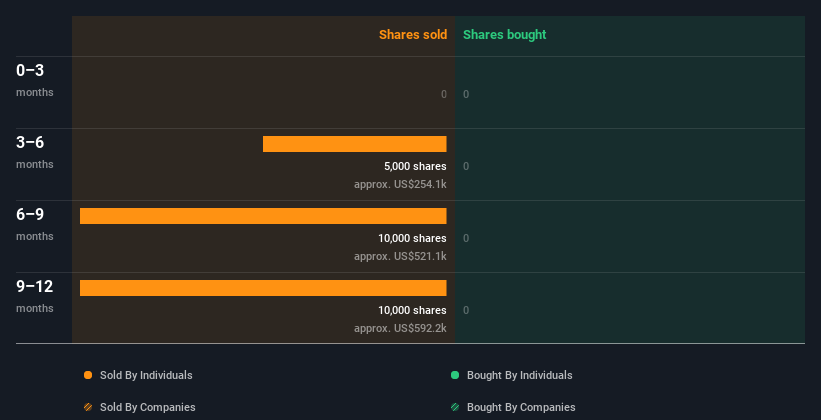Screen dimensions: 821x420
Task: Toggle the Sold By Companies legend label
Action: click(x=148, y=407)
